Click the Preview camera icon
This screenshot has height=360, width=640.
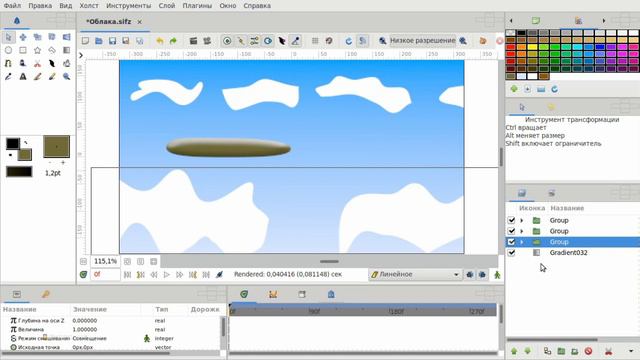coord(207,41)
